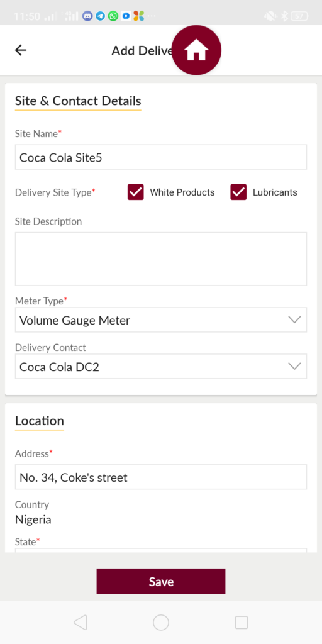Open the recent apps square button

pos(241,623)
